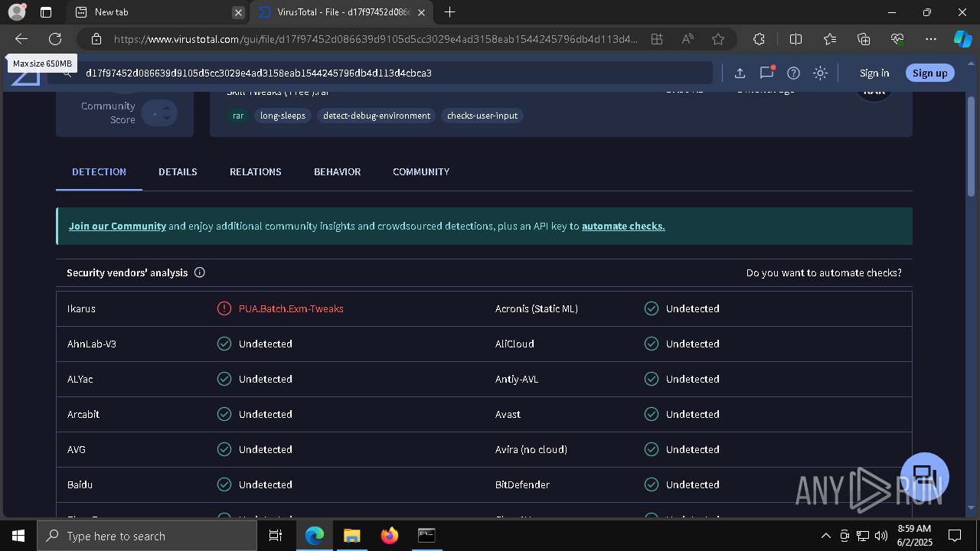Open the notification center
This screenshot has height=551, width=980.
point(955,536)
